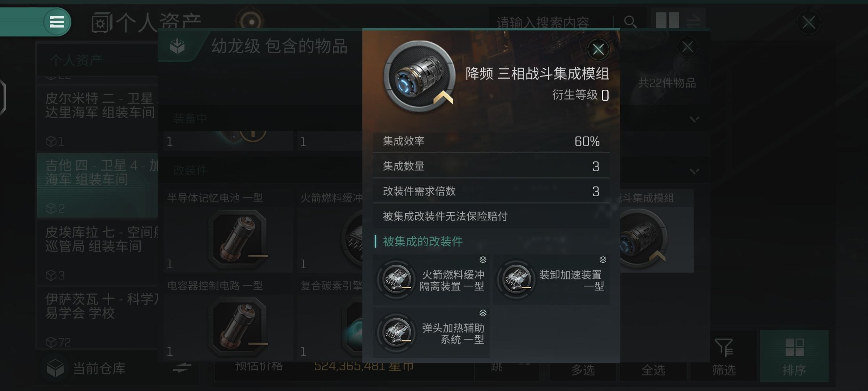This screenshot has height=391, width=868.
Task: Open the 排序 sort options
Action: click(794, 356)
